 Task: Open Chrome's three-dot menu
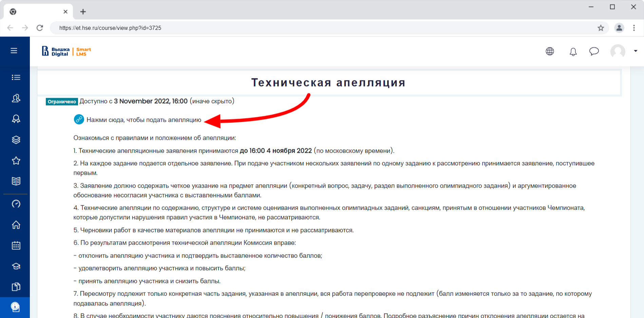(634, 28)
